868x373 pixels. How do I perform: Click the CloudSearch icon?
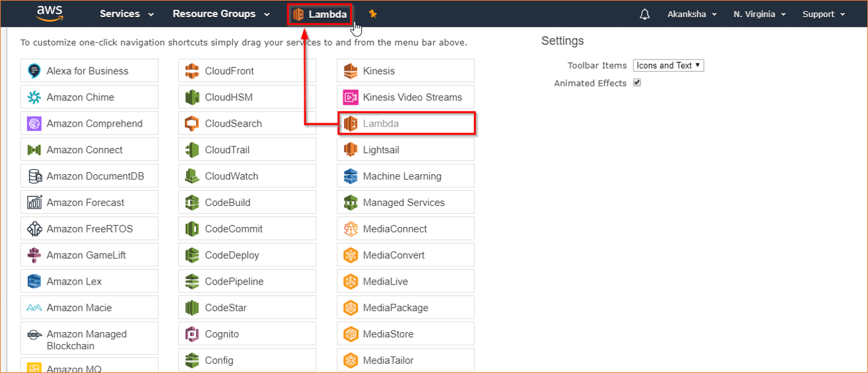tap(192, 123)
